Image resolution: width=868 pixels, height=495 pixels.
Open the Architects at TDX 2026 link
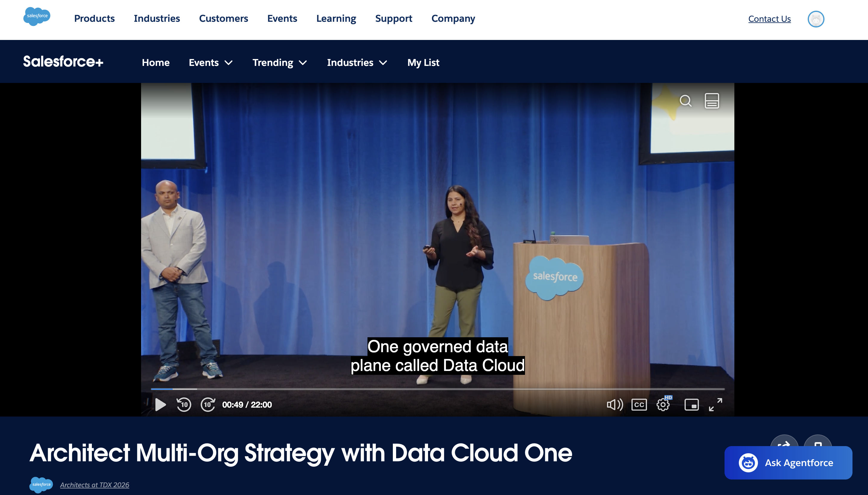coord(95,485)
